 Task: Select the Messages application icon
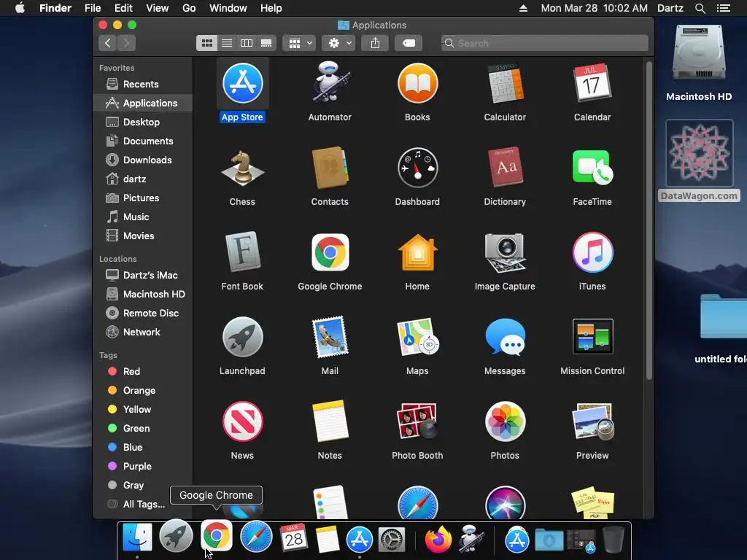(x=505, y=337)
